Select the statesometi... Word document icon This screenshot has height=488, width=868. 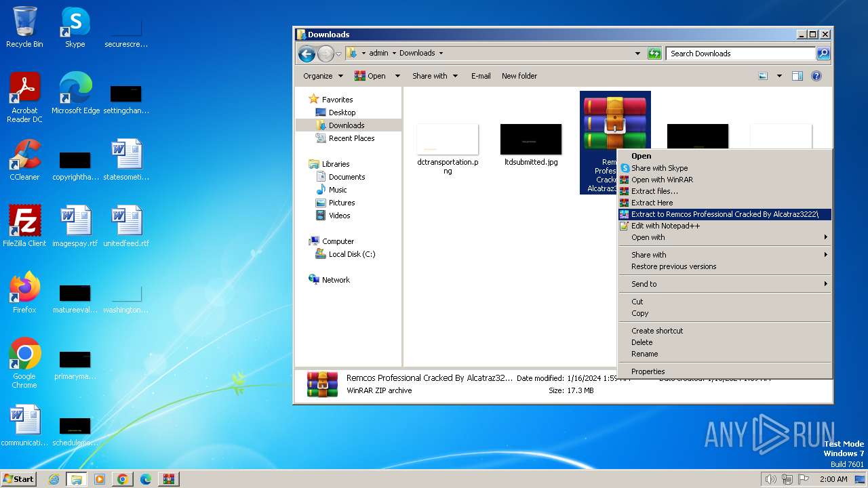[x=126, y=160]
